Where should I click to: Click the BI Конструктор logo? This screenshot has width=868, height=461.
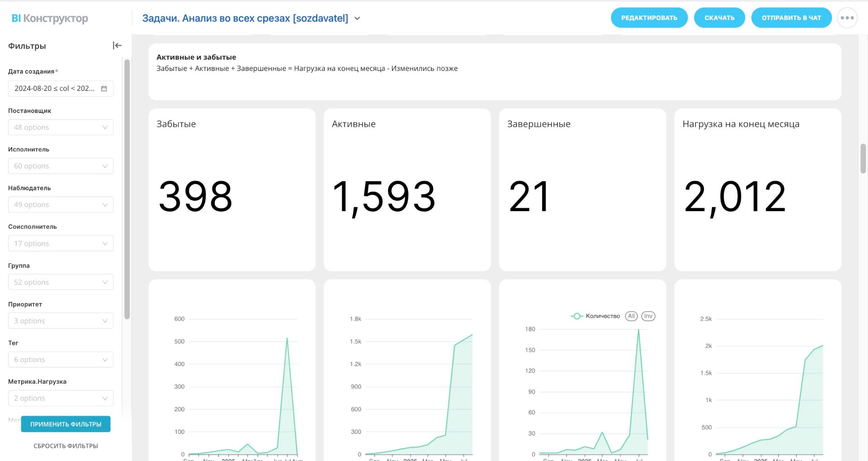50,19
